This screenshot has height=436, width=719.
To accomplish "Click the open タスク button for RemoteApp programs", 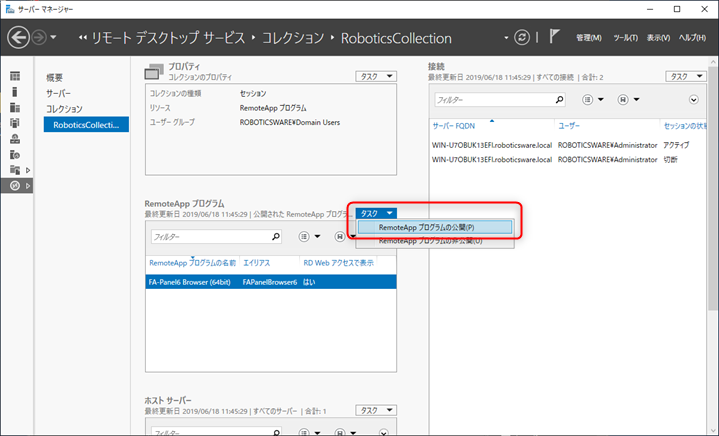I will click(x=376, y=213).
